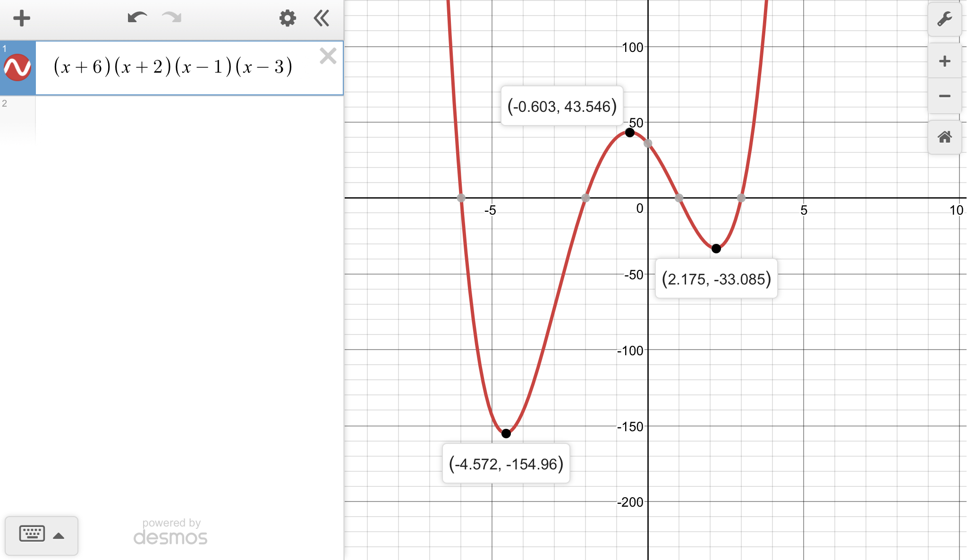The width and height of the screenshot is (967, 560).
Task: Zoom out using the minus button
Action: coord(944,96)
